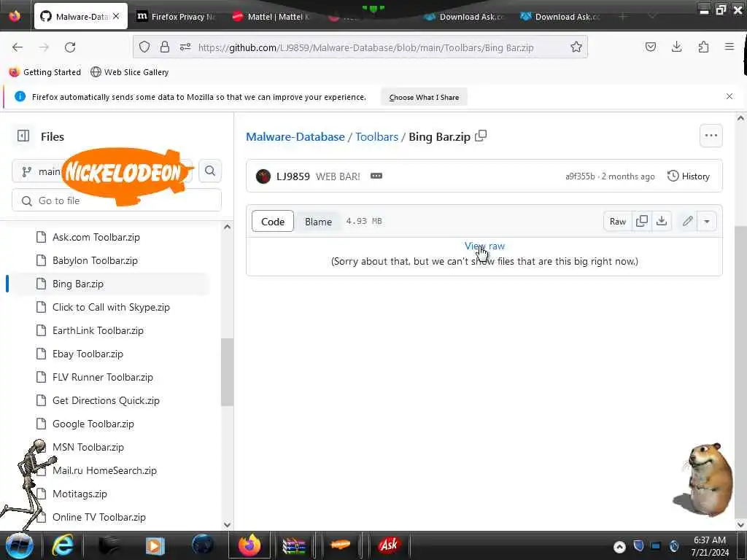The height and width of the screenshot is (560, 747).
Task: Edit this file with the pencil icon
Action: pyautogui.click(x=687, y=221)
